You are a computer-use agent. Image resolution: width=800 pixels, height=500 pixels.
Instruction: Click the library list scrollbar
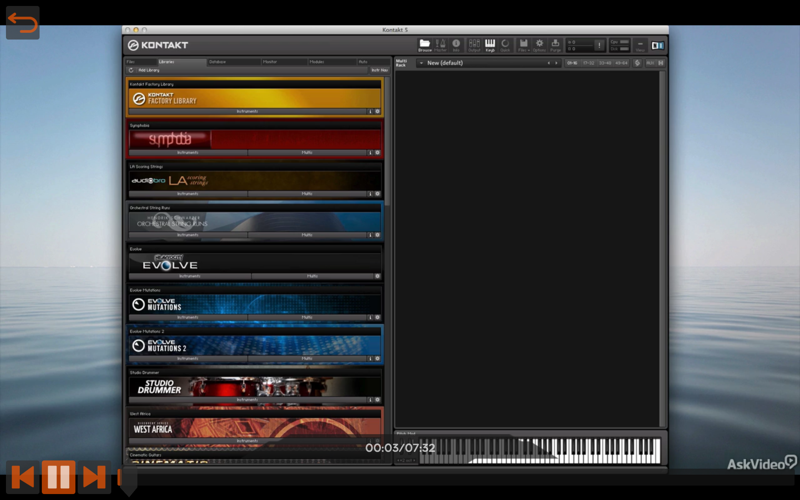387,141
